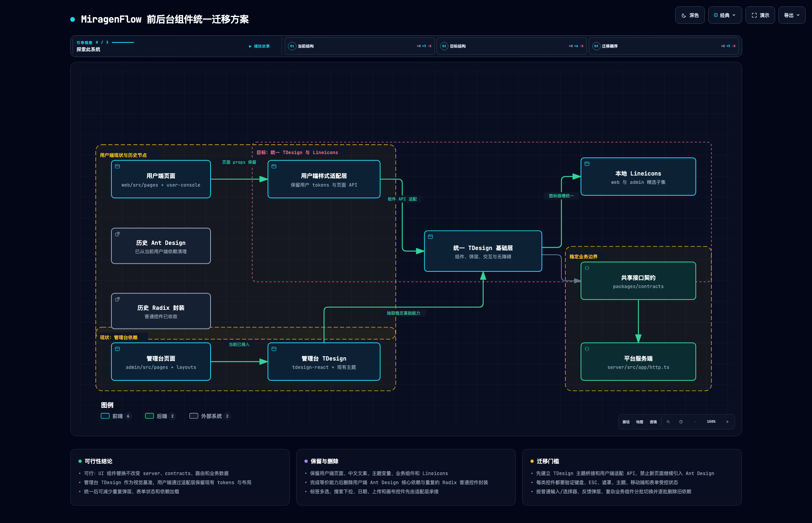Image resolution: width=812 pixels, height=523 pixels.
Task: Click the fullscreen icon in 演示 button
Action: tap(754, 15)
